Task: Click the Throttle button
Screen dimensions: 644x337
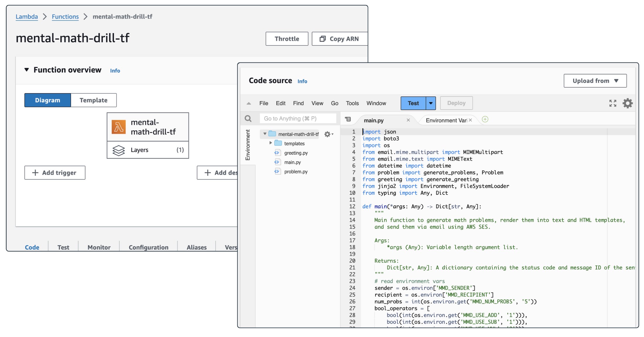Action: coord(287,39)
